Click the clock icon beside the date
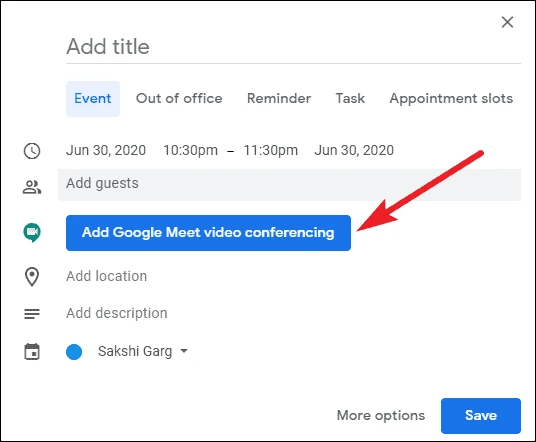536x442 pixels. 32,151
